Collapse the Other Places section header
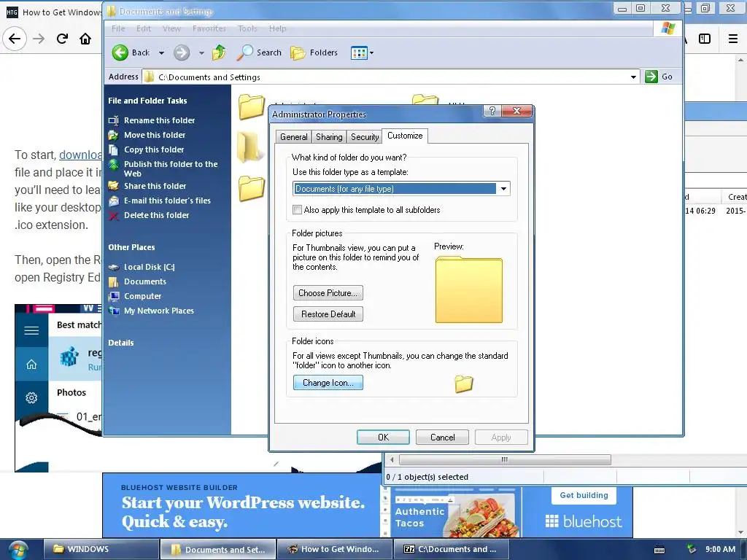The width and height of the screenshot is (747, 560). click(131, 248)
